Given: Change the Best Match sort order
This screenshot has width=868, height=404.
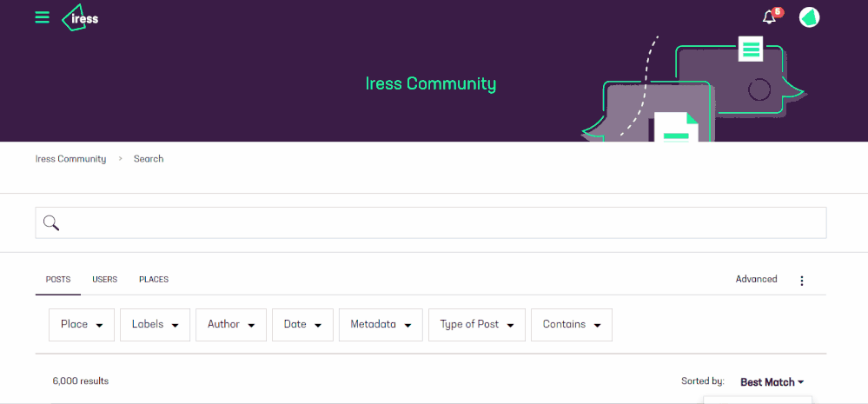Looking at the screenshot, I should point(772,382).
